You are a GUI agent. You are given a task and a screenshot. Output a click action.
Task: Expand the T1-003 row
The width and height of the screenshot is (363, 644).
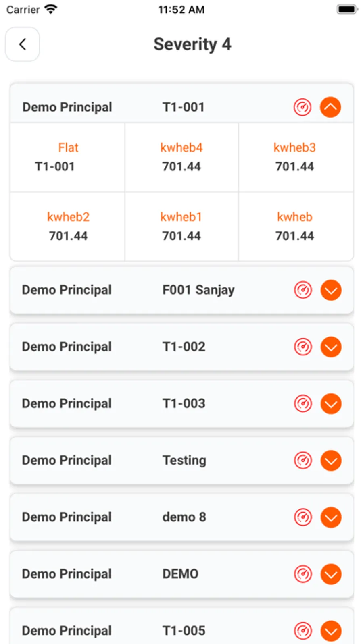331,404
